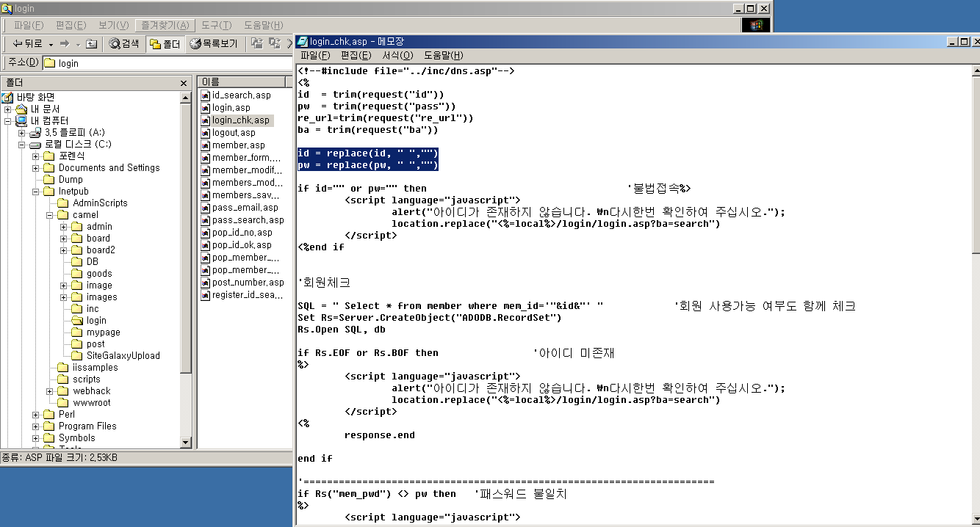Select the login_chk.asp file name

241,120
